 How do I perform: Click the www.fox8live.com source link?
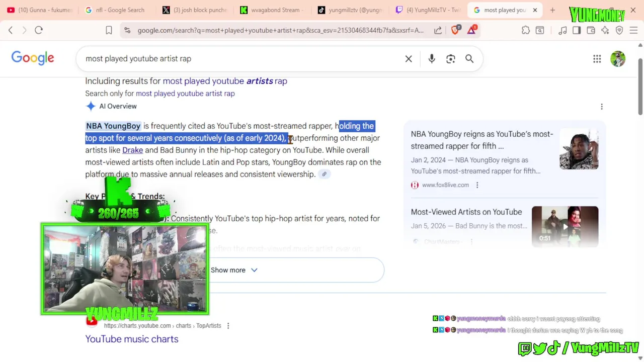point(445,185)
